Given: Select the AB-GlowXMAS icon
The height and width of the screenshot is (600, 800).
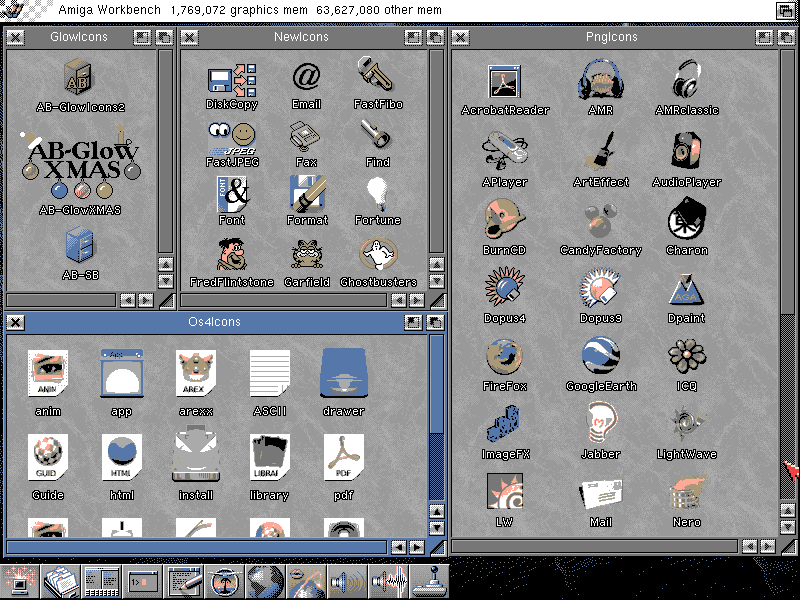Looking at the screenshot, I should 81,161.
